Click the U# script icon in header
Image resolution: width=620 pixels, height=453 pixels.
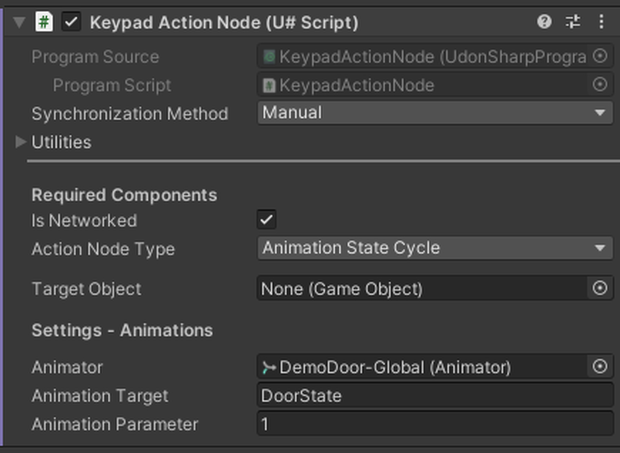(x=44, y=22)
